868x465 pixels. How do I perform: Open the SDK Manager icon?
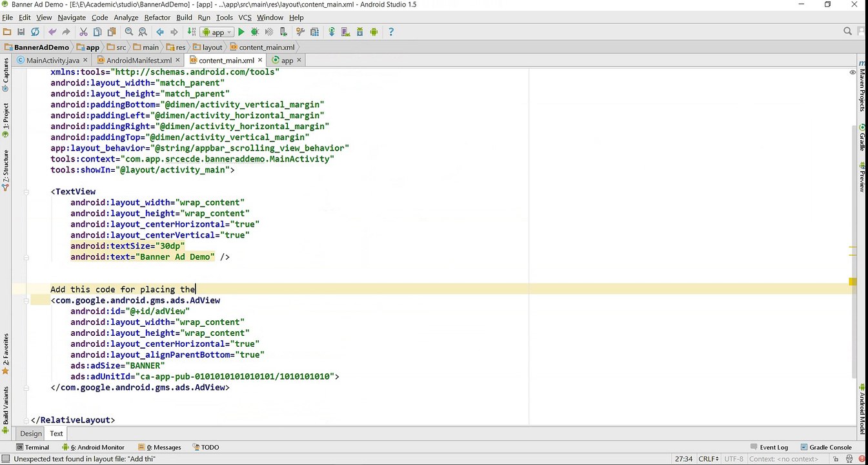pyautogui.click(x=359, y=32)
